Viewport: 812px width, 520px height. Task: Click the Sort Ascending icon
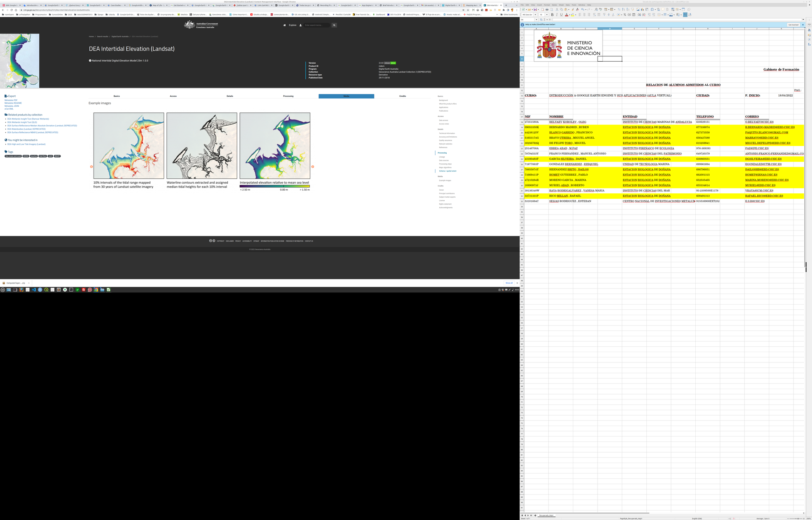pos(623,9)
